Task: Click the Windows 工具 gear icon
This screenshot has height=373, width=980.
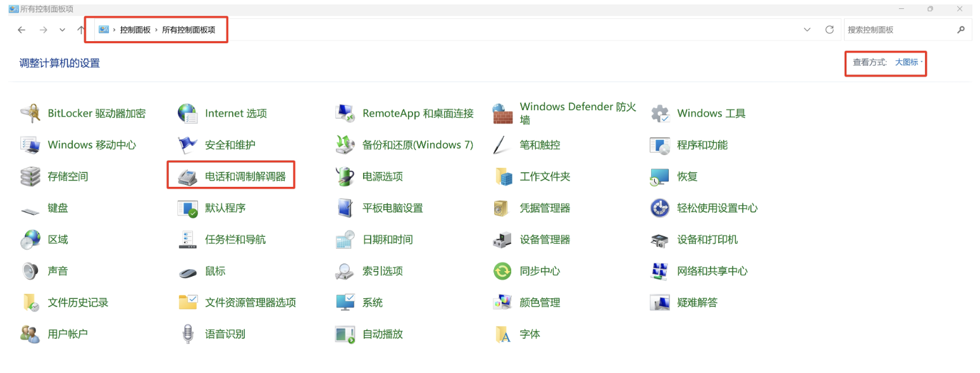Action: (x=660, y=113)
